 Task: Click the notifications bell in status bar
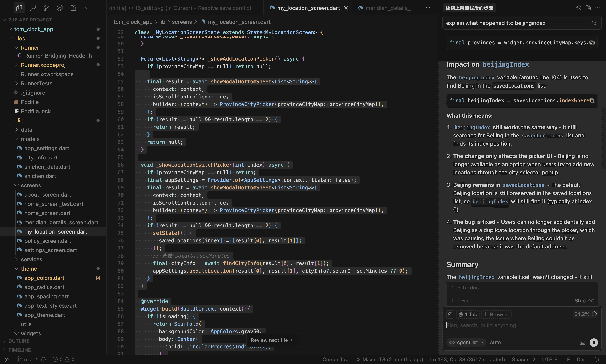click(x=597, y=359)
